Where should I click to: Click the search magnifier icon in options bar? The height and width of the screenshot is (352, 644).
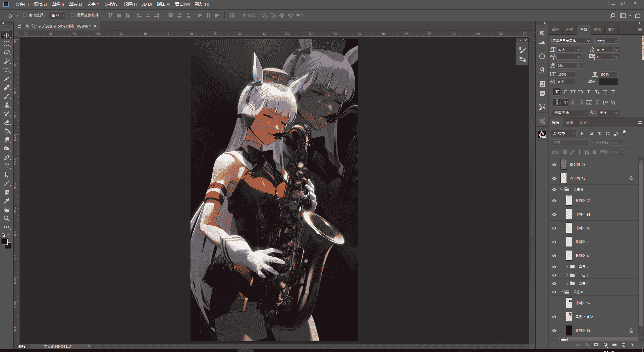(x=612, y=15)
